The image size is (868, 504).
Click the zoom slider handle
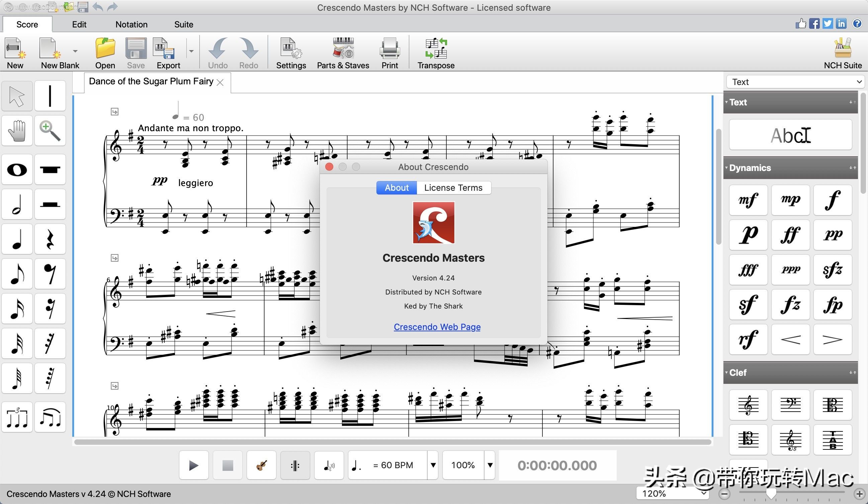[x=771, y=493]
